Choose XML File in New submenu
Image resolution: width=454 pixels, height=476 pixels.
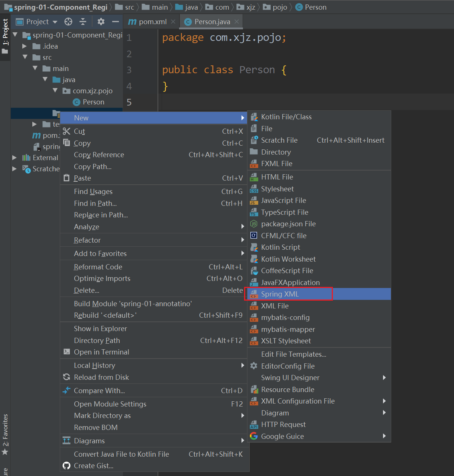coord(319,306)
